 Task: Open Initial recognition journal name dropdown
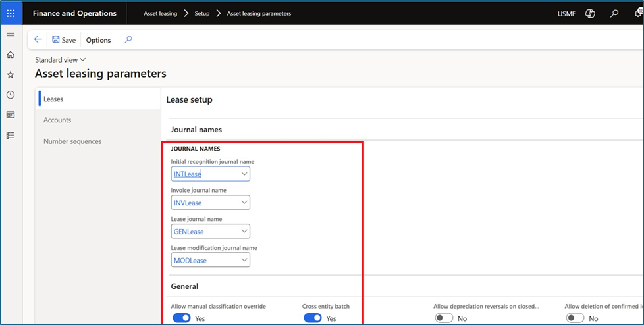tap(244, 174)
